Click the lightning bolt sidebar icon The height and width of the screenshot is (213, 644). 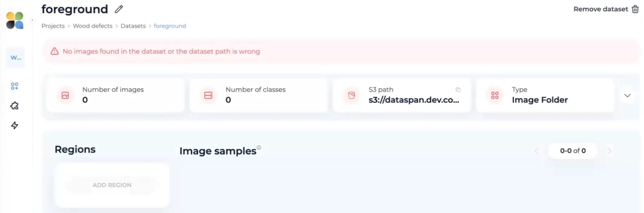pos(15,125)
